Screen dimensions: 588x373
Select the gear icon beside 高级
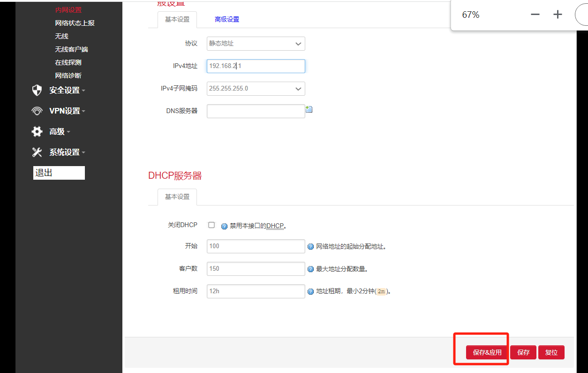37,131
